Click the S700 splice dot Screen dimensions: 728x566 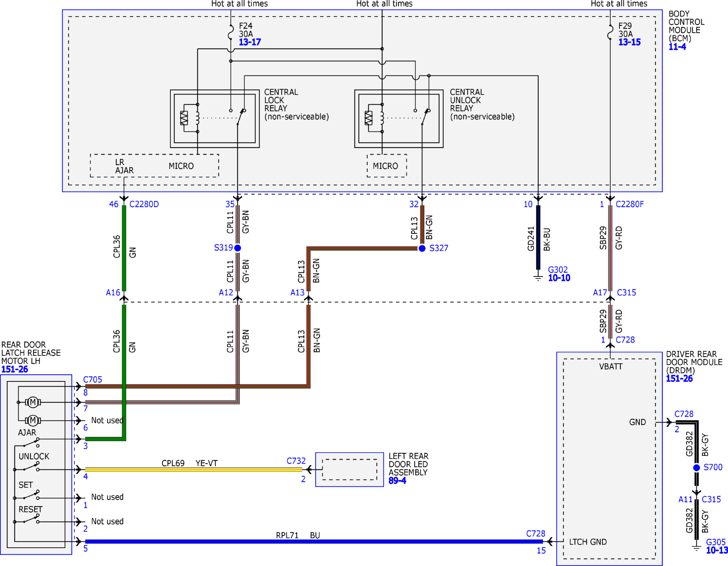[697, 468]
